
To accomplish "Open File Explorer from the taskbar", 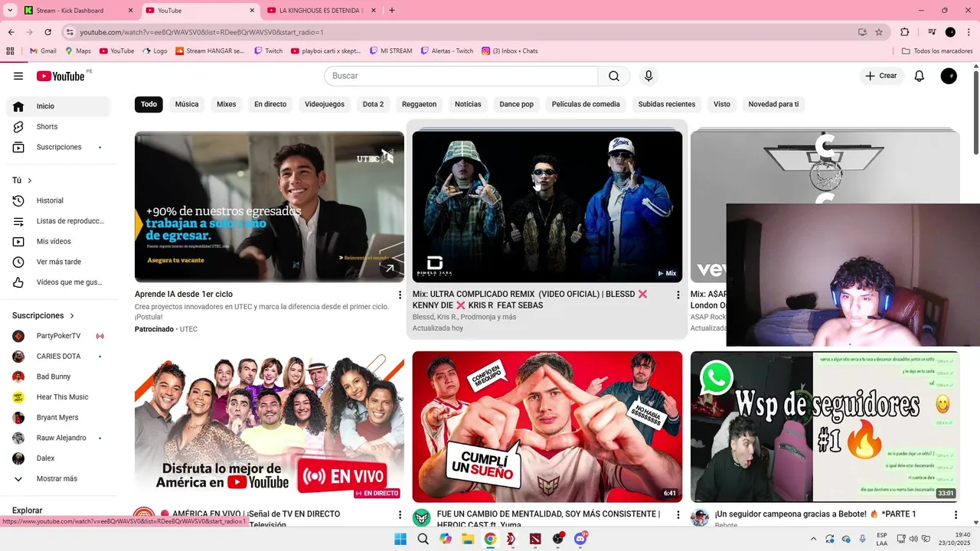I will point(468,539).
